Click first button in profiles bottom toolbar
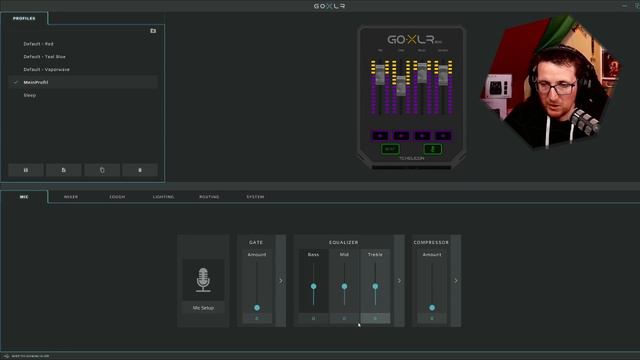This screenshot has height=360, width=640. pyautogui.click(x=26, y=170)
